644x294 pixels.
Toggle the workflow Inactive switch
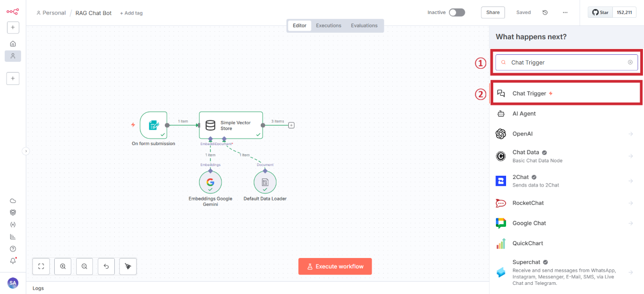click(x=457, y=12)
